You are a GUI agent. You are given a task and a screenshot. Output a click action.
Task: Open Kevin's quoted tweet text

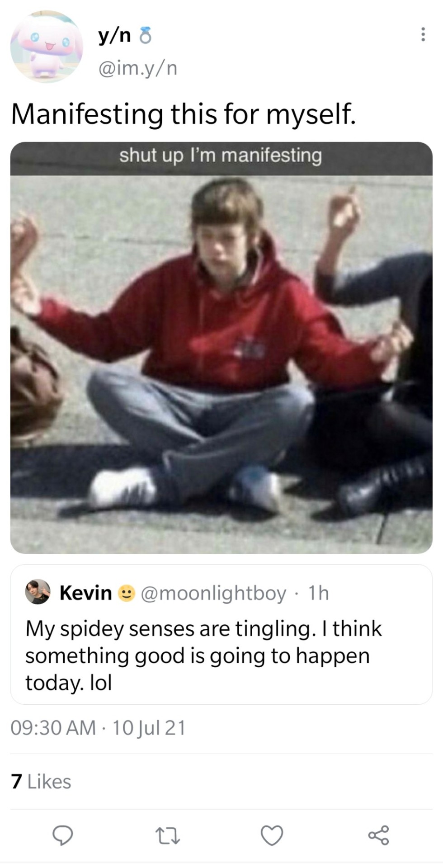[203, 656]
